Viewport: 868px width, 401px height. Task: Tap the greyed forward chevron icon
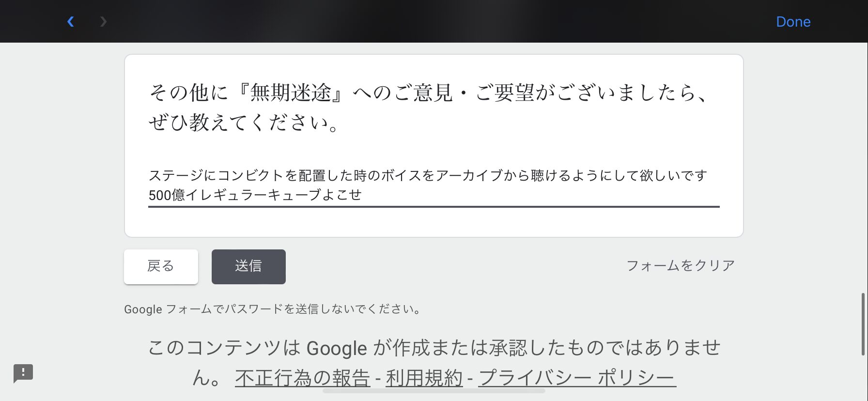tap(103, 21)
